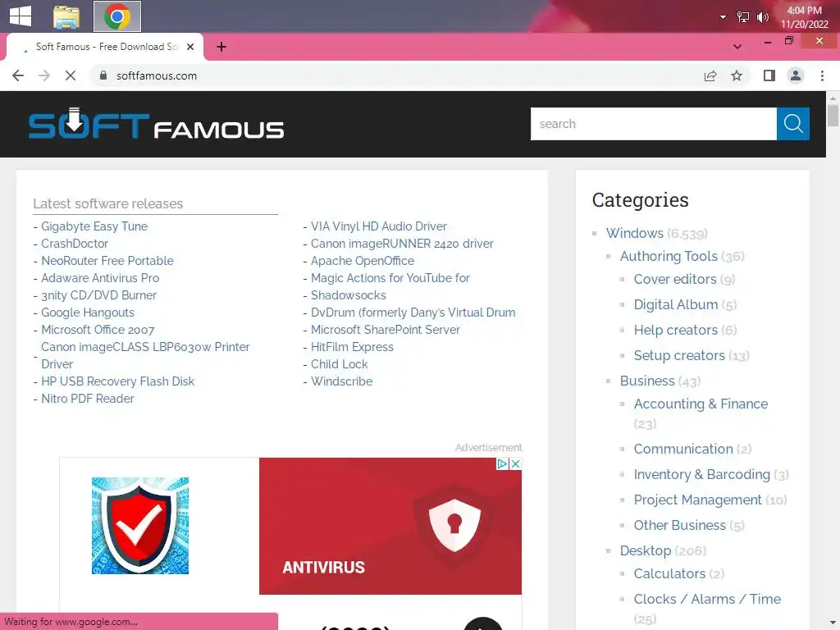840x630 pixels.
Task: Click the vertical page scrollbar thumb
Action: click(833, 115)
